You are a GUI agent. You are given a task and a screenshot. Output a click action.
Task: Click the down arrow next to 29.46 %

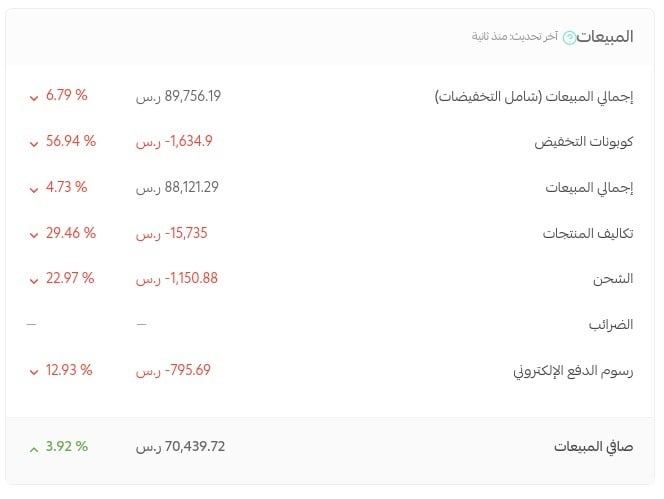(x=34, y=236)
